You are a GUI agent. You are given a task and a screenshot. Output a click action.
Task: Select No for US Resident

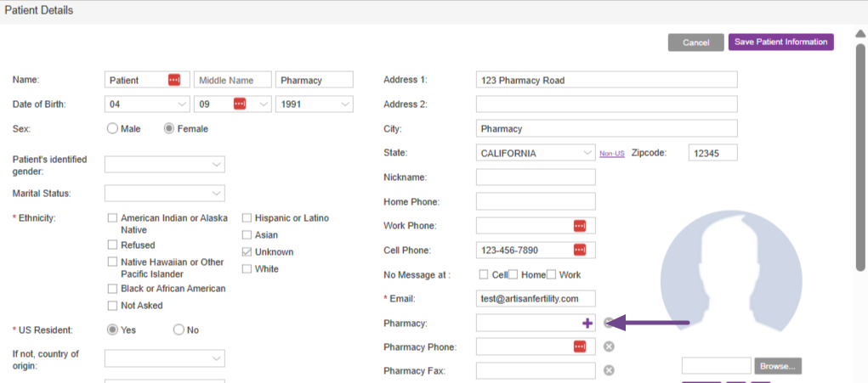point(179,329)
